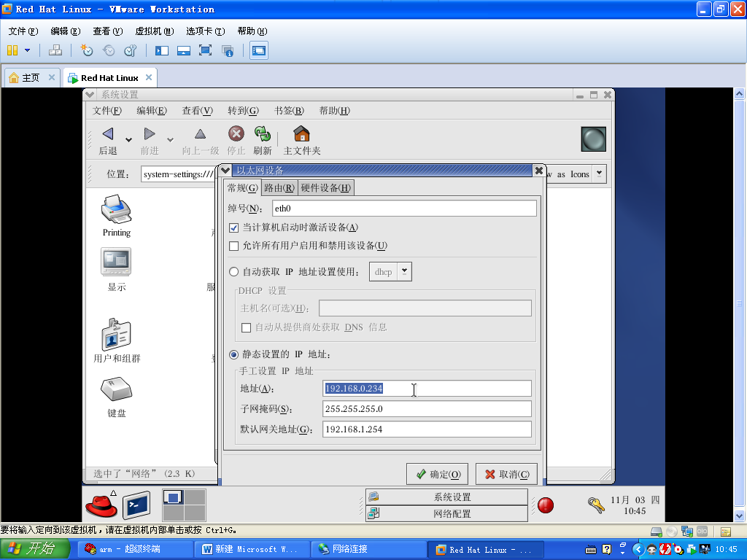
Task: Open the View as Icons dropdown
Action: [599, 174]
